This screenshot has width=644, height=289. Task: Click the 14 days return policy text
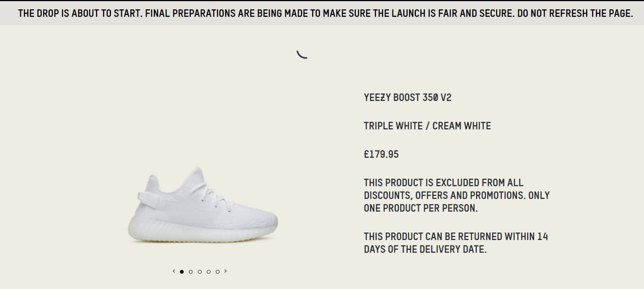click(x=456, y=243)
